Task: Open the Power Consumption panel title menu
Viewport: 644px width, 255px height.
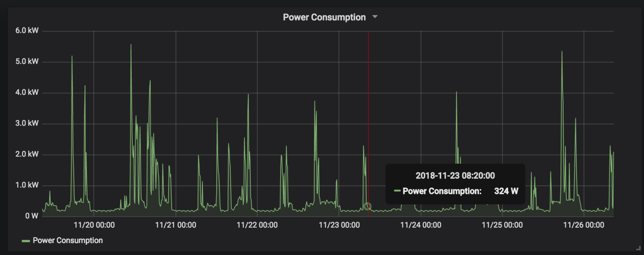Action: pyautogui.click(x=324, y=17)
